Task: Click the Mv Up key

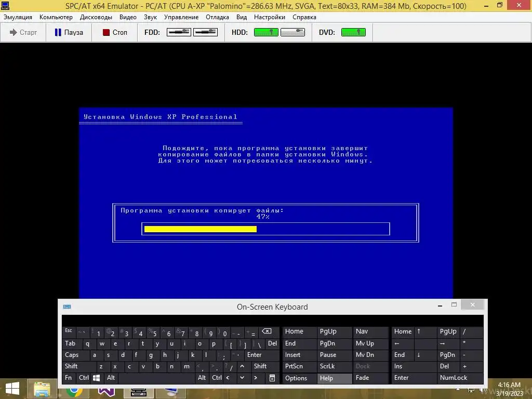Action: click(370, 343)
